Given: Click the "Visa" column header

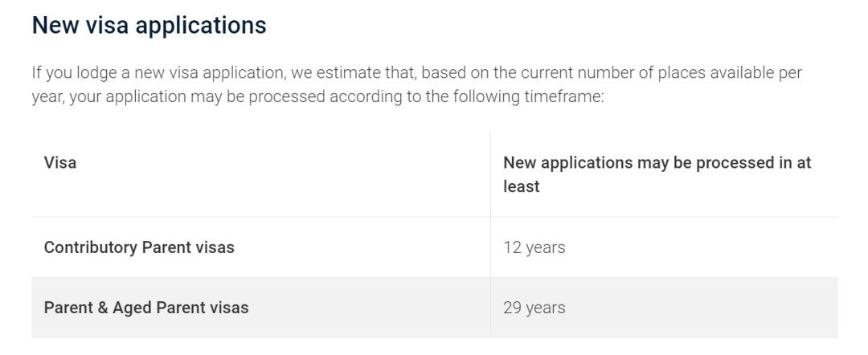Looking at the screenshot, I should tap(60, 162).
